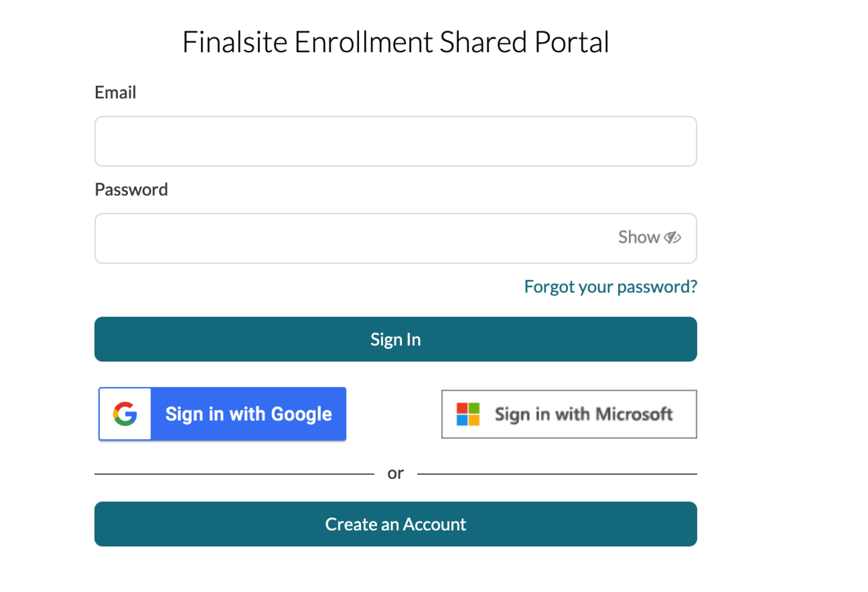
Task: Click the "or" divider text
Action: (x=395, y=473)
